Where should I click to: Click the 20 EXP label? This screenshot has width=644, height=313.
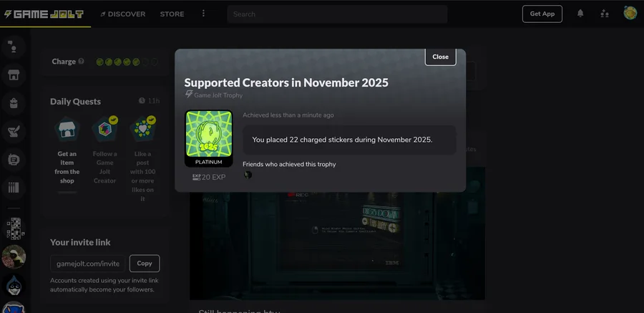pos(209,177)
